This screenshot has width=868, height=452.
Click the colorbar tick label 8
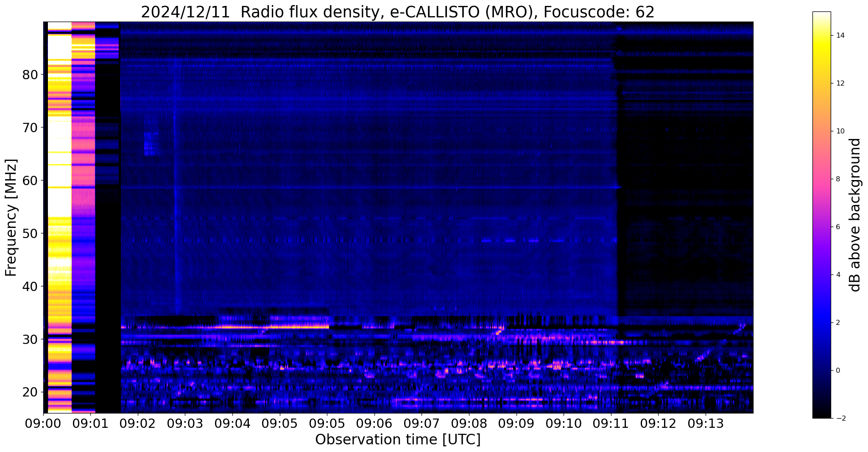click(837, 179)
